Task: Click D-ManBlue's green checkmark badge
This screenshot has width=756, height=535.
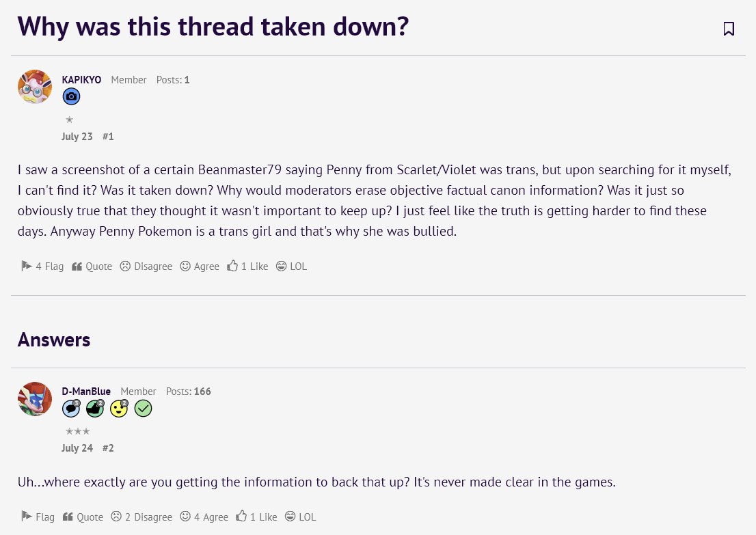Action: click(x=143, y=408)
